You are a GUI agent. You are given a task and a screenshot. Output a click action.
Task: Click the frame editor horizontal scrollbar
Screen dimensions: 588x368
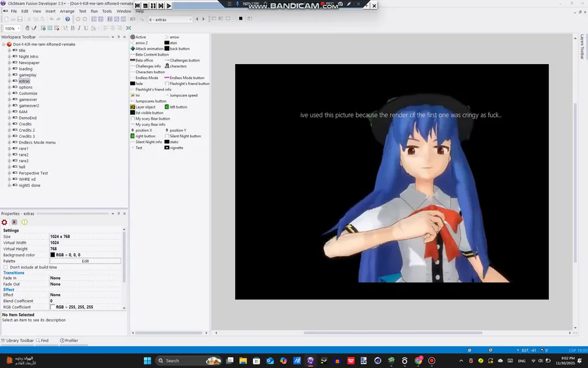(393, 333)
